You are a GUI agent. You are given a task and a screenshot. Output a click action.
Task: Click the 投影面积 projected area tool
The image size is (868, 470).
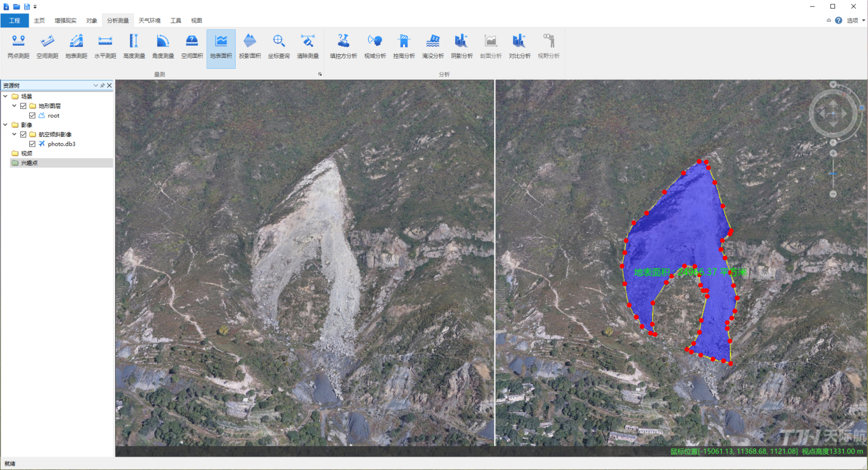250,47
